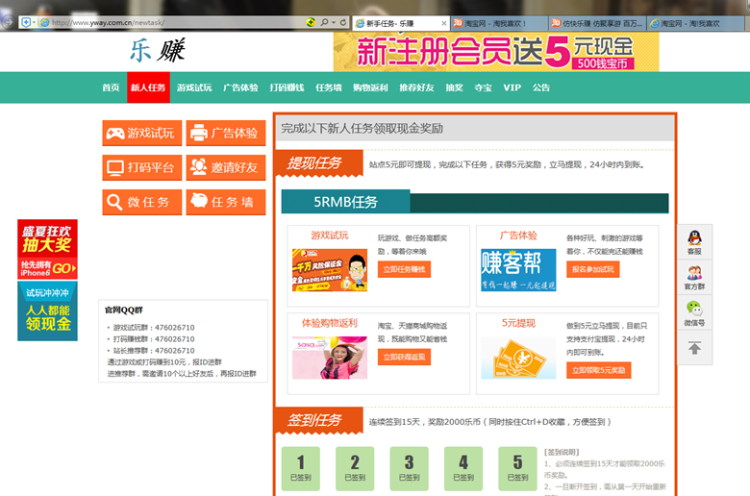Click sign-in day 4 tile
750x496 pixels.
(x=463, y=469)
